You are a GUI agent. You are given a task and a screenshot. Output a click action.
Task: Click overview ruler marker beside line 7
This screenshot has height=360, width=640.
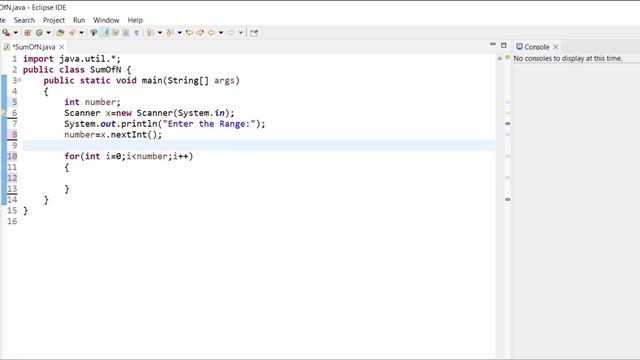click(x=508, y=123)
